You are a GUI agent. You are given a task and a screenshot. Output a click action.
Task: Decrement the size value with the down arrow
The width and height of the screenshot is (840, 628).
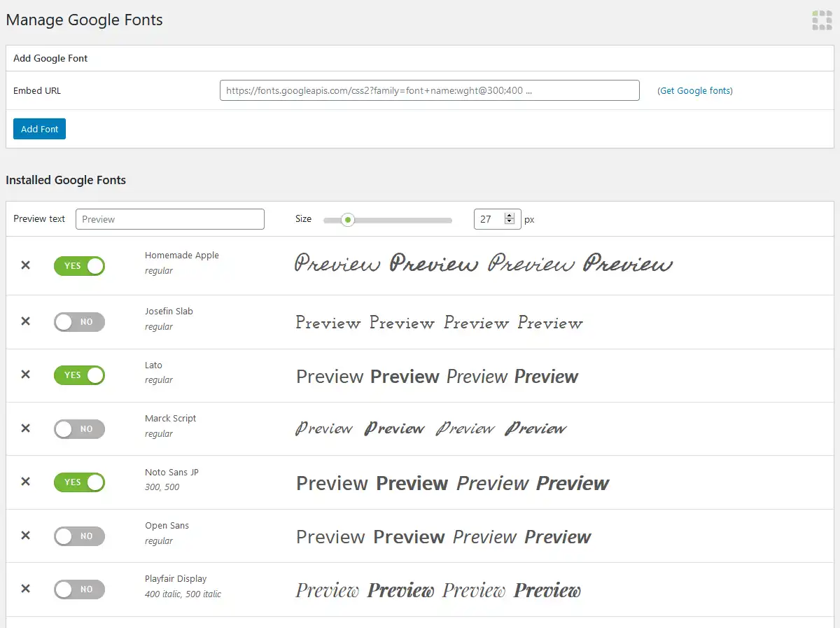(x=511, y=223)
